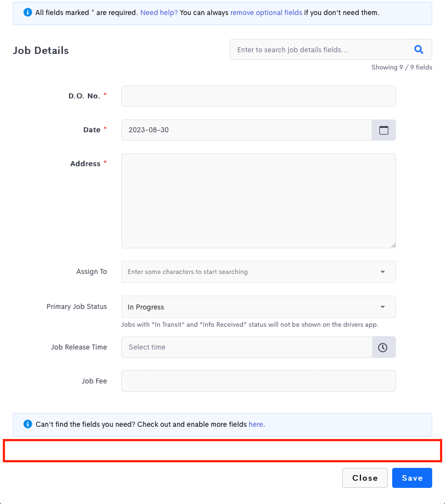The height and width of the screenshot is (504, 445).
Task: Click the blue search magnifier icon
Action: click(419, 49)
